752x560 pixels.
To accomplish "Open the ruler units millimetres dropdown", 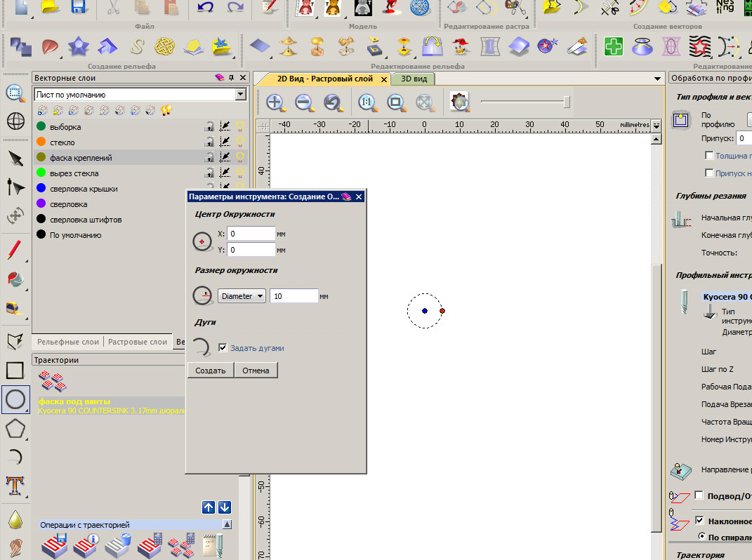I will [x=657, y=126].
